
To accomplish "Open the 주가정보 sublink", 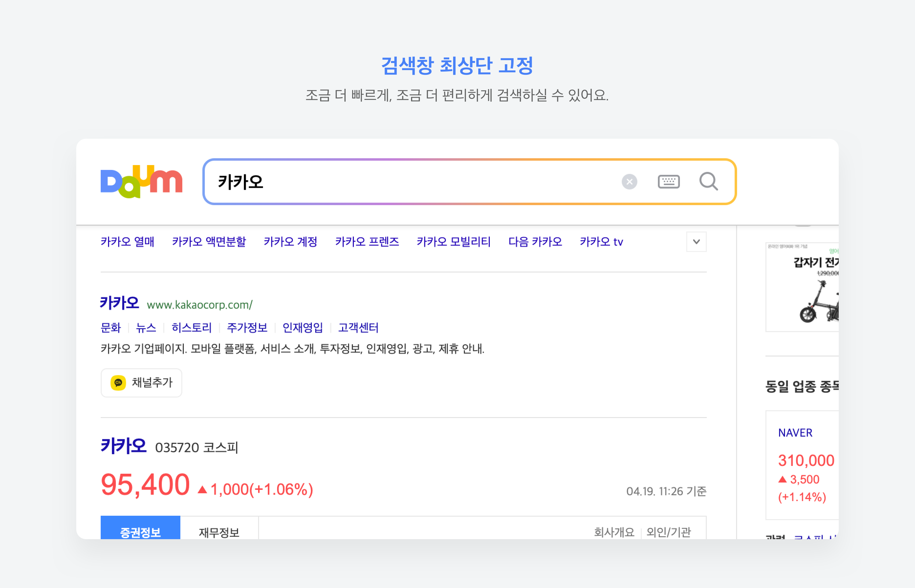I will point(247,328).
